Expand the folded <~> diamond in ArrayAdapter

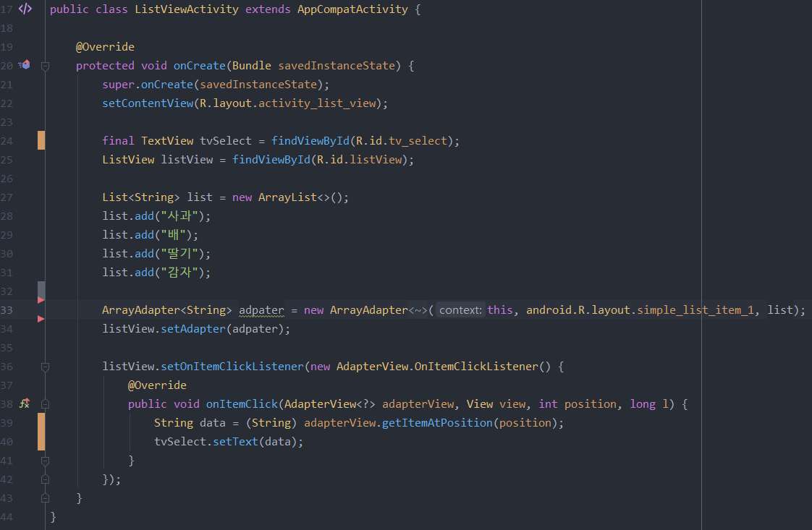click(418, 310)
